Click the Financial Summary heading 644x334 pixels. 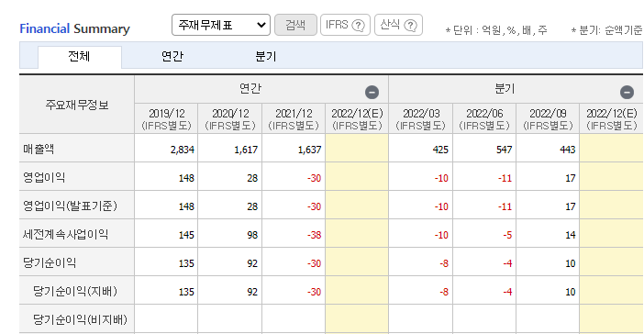[x=74, y=28]
